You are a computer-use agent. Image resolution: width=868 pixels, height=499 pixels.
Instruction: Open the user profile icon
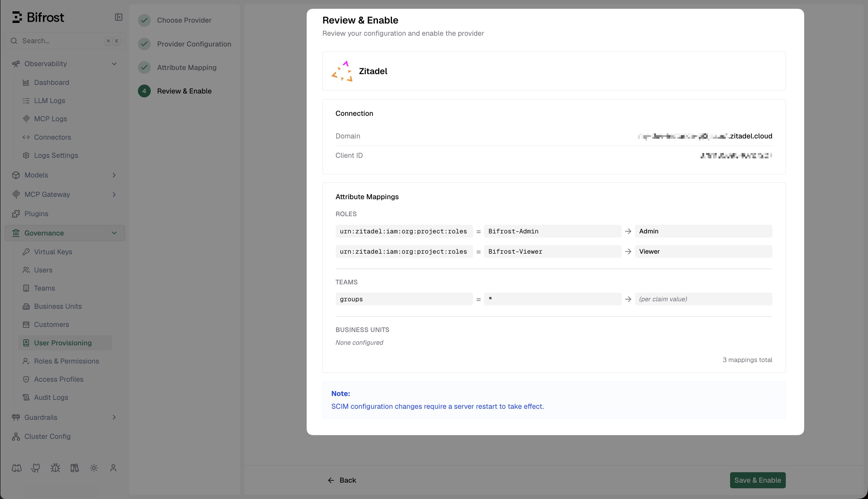[x=113, y=468]
